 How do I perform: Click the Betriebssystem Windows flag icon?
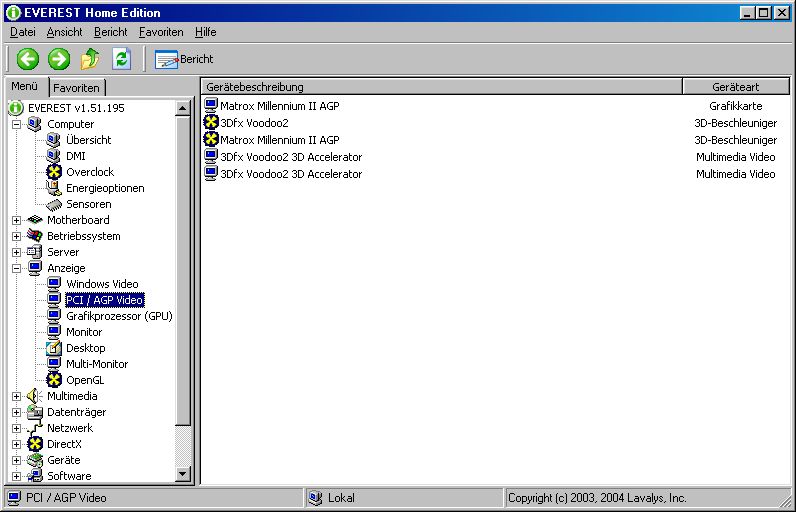pyautogui.click(x=35, y=235)
